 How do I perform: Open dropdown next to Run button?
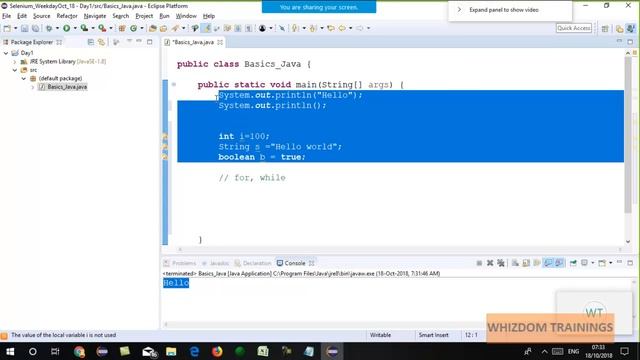tap(75, 28)
